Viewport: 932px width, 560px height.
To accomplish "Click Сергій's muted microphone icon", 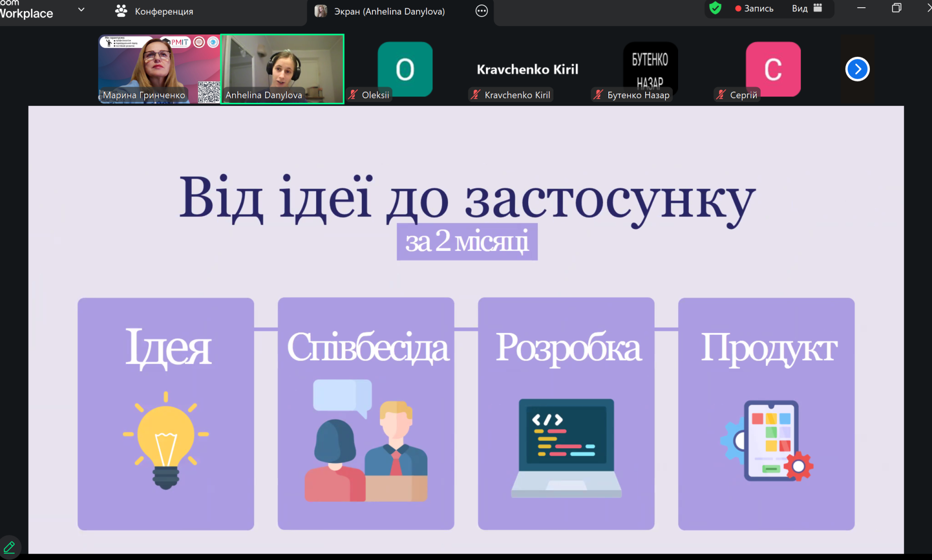I will tap(721, 95).
